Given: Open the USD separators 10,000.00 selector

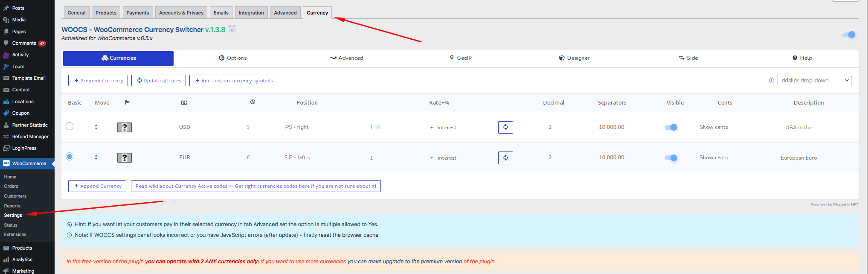Looking at the screenshot, I should tap(612, 127).
